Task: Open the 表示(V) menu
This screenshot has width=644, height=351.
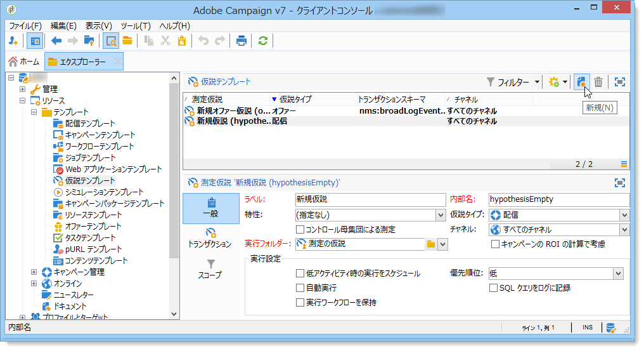Action: point(99,26)
